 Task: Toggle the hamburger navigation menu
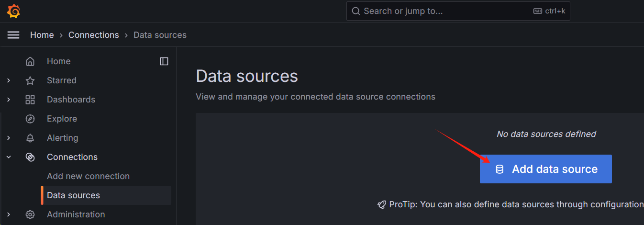tap(13, 35)
